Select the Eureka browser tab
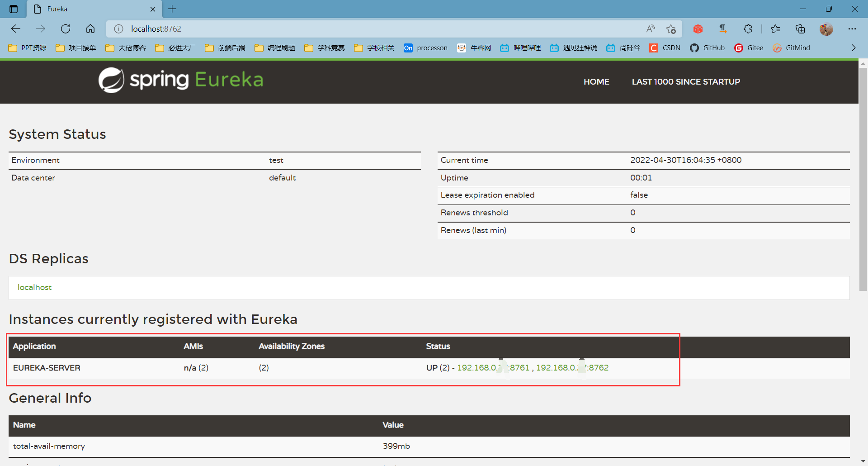Viewport: 868px width, 466px height. click(94, 9)
